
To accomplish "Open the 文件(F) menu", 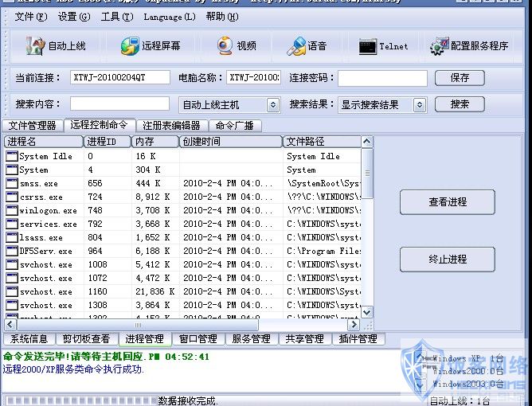I will (x=30, y=17).
